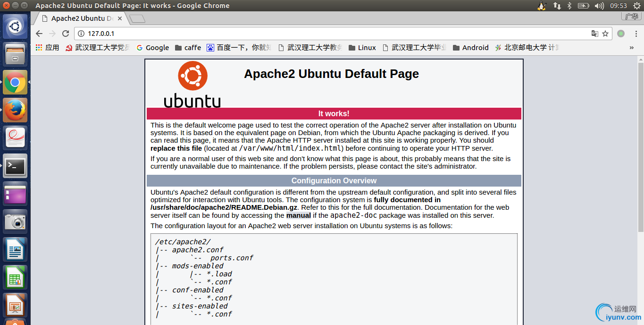This screenshot has width=644, height=325.
Task: Launch LibreOffice Calc from the dock
Action: [15, 277]
